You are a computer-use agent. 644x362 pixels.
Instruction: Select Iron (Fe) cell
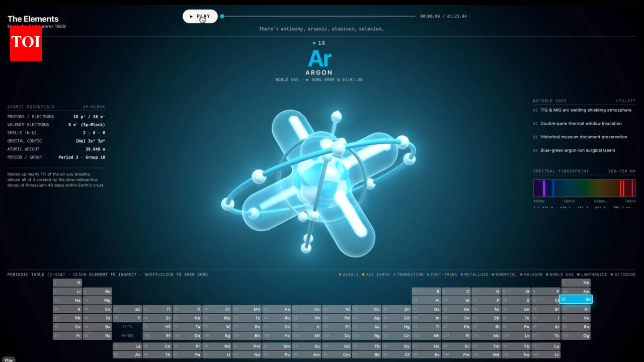277,309
